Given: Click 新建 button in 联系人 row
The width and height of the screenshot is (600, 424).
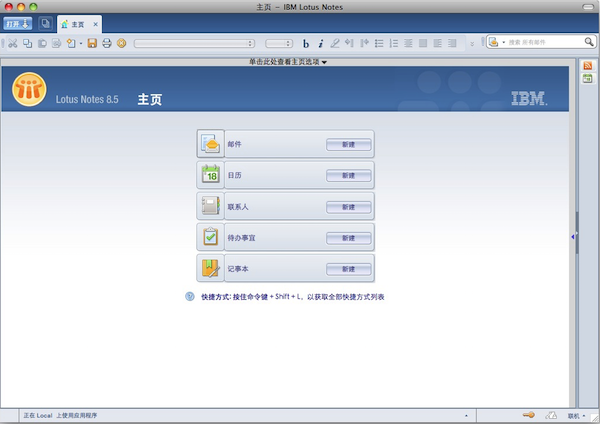Looking at the screenshot, I should pyautogui.click(x=349, y=207).
